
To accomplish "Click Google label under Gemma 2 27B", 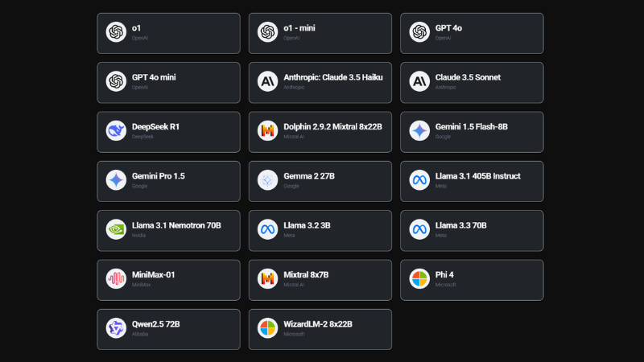I will point(291,187).
